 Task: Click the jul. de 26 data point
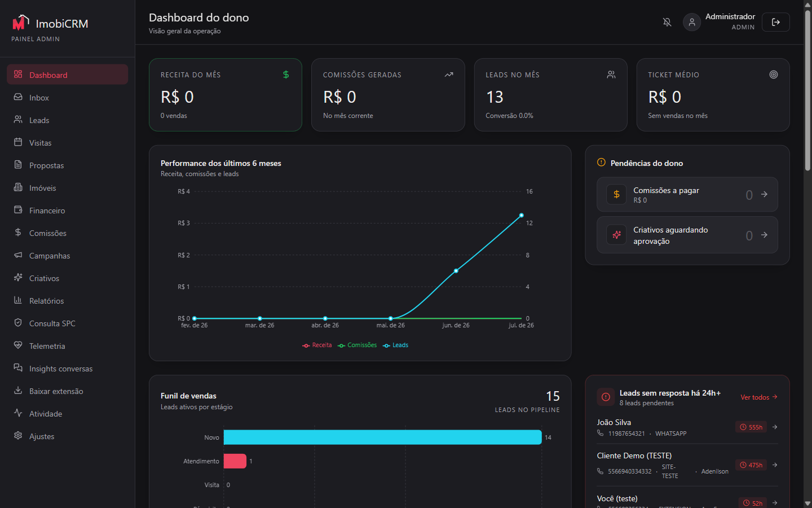522,215
